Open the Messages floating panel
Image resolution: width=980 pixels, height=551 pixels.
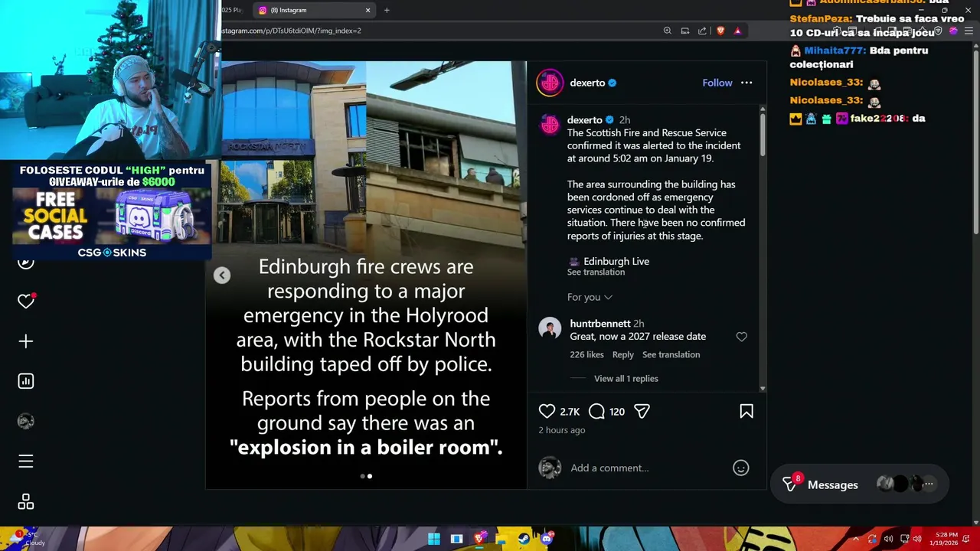coord(859,484)
